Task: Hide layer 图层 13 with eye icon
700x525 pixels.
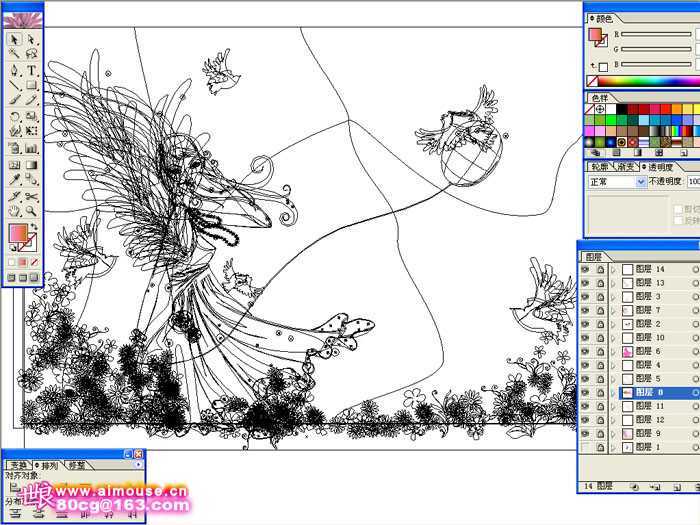Action: [x=585, y=283]
